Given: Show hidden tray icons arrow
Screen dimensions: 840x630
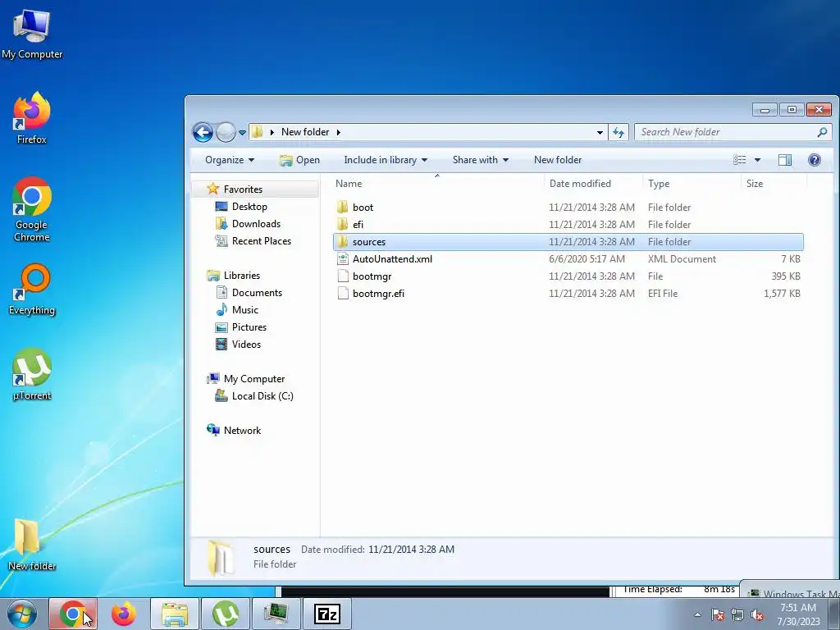Looking at the screenshot, I should [x=697, y=614].
